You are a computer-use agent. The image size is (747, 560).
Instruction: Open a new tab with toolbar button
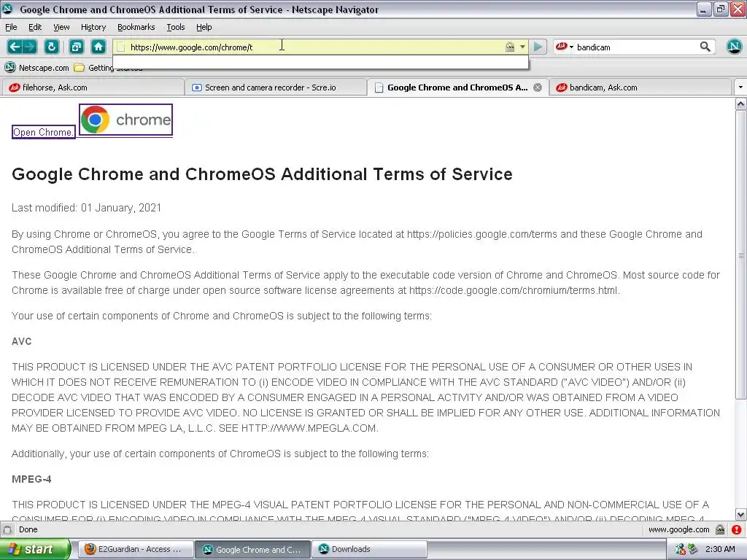76,47
